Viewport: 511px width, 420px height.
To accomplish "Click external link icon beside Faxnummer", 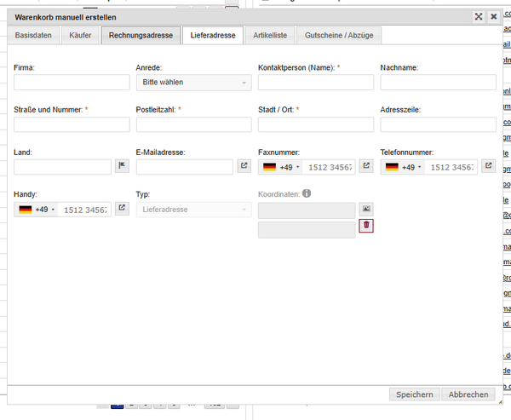I will tap(366, 165).
